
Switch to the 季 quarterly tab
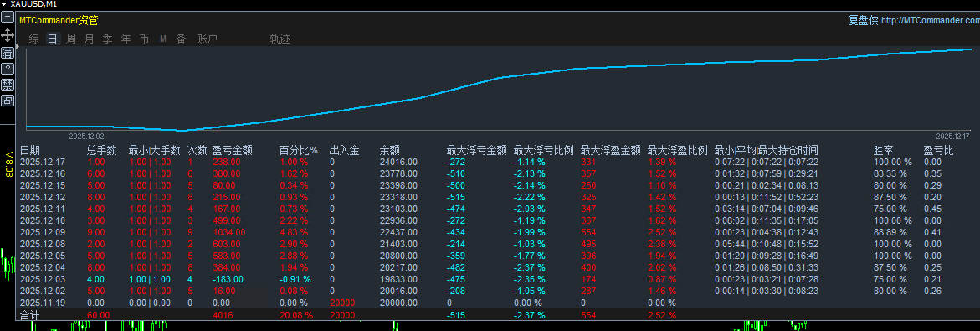(x=107, y=39)
